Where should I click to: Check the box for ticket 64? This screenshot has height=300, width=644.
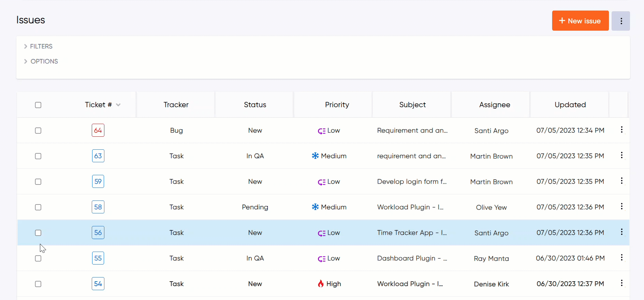(38, 131)
